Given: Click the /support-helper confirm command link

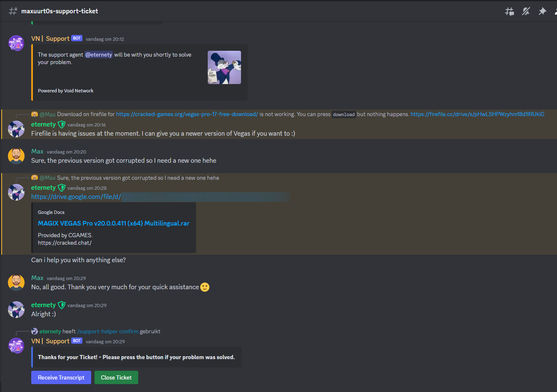Looking at the screenshot, I should (108, 332).
